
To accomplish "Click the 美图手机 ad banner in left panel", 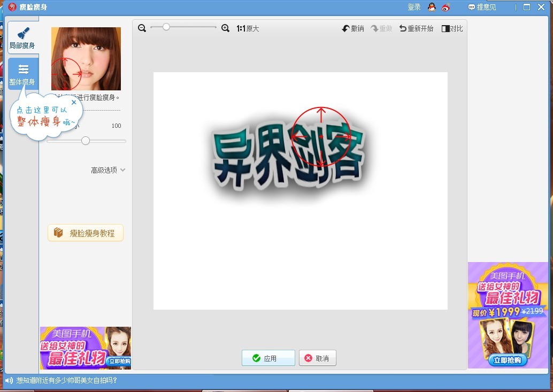I will (86, 348).
